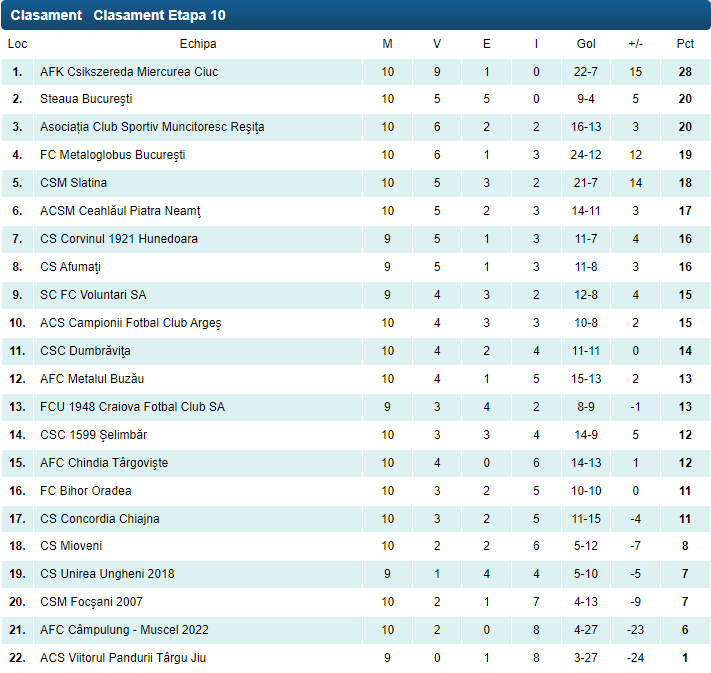Open AFC Metalul Buzău team entry
711x673 pixels.
click(x=92, y=379)
